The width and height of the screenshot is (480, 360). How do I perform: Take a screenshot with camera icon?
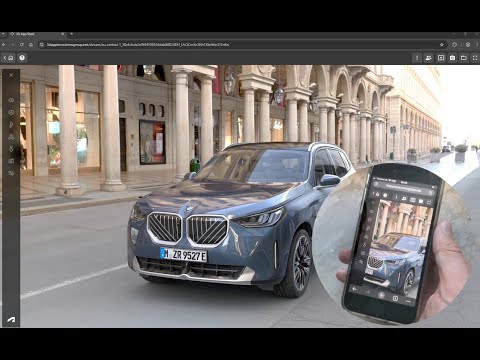coord(452,58)
